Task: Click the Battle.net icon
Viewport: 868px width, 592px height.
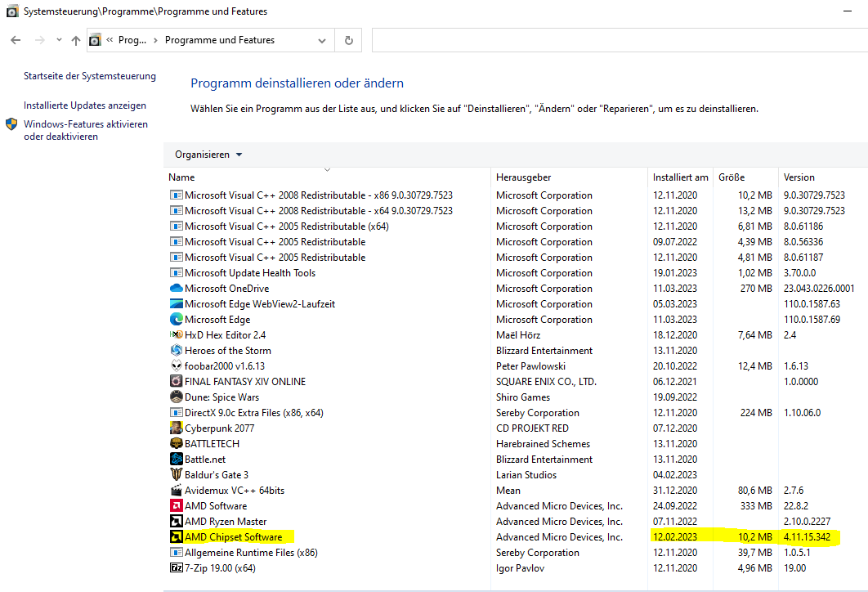Action: (176, 459)
